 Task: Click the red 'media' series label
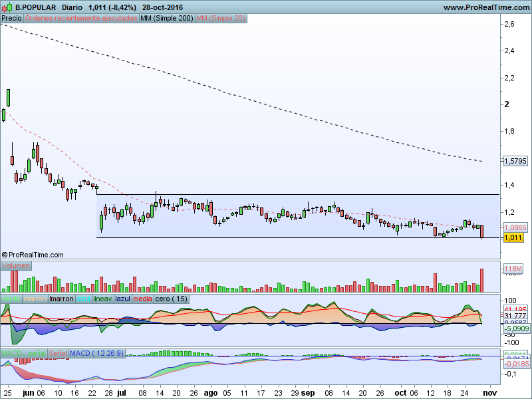click(x=142, y=299)
